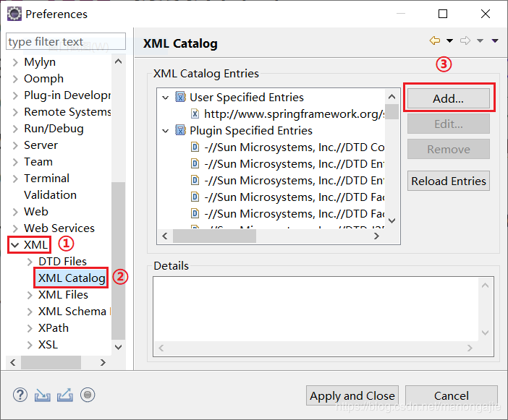The image size is (508, 420).
Task: Expand the XPath node
Action: [x=30, y=328]
